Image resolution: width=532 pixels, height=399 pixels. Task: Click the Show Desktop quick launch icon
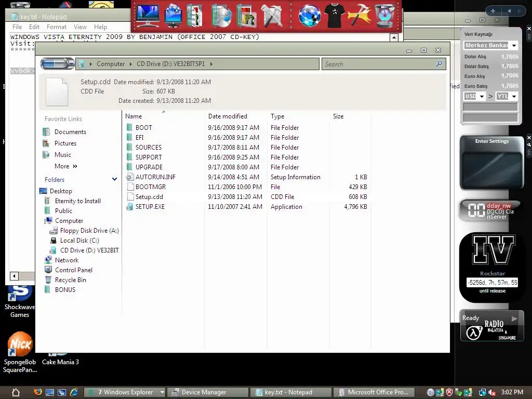[x=50, y=393]
